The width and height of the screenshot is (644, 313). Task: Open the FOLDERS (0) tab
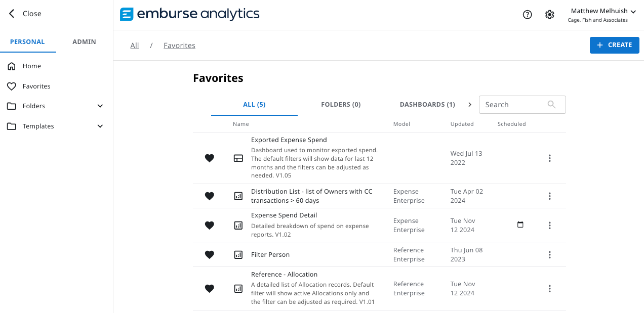pos(341,104)
